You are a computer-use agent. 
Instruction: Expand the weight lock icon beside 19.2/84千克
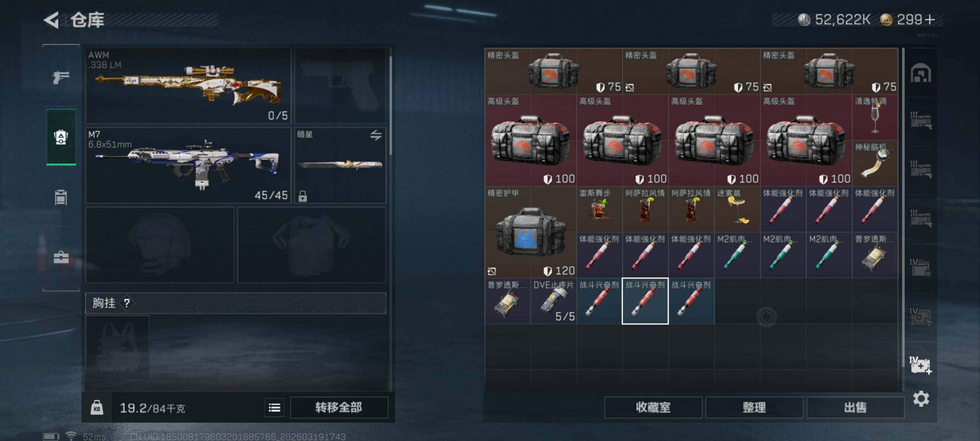pos(97,408)
